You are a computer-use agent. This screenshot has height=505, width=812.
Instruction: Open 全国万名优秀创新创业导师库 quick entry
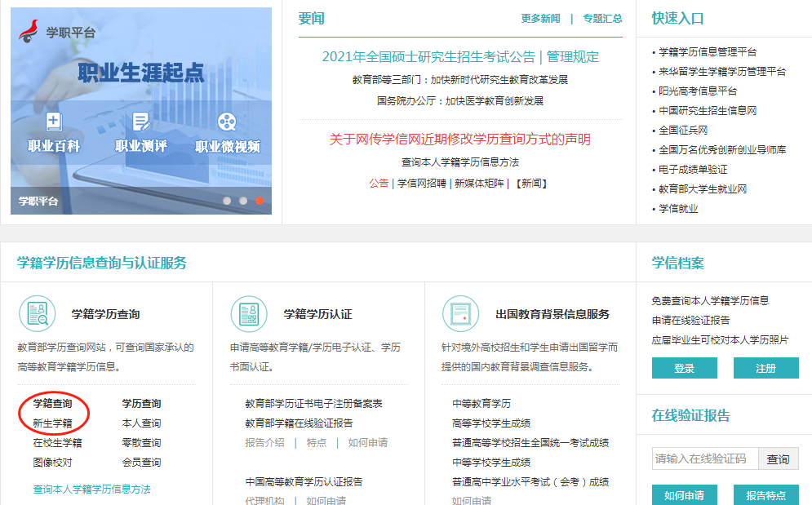point(722,150)
